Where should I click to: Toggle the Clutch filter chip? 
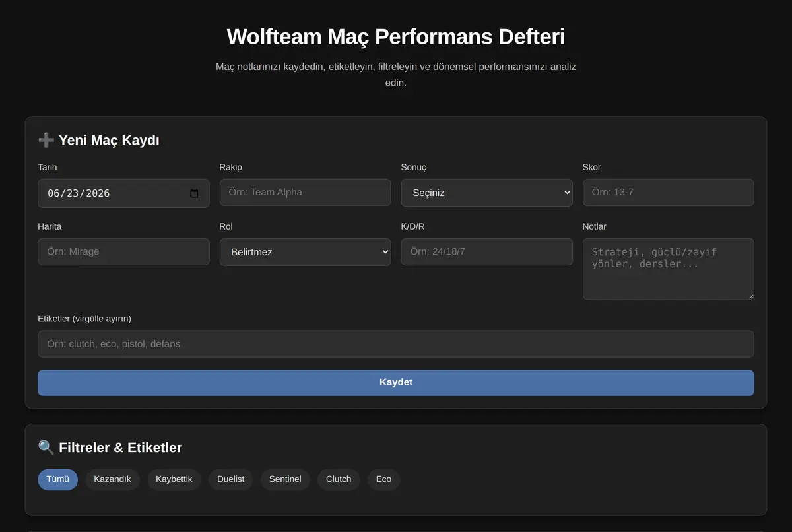(x=339, y=479)
